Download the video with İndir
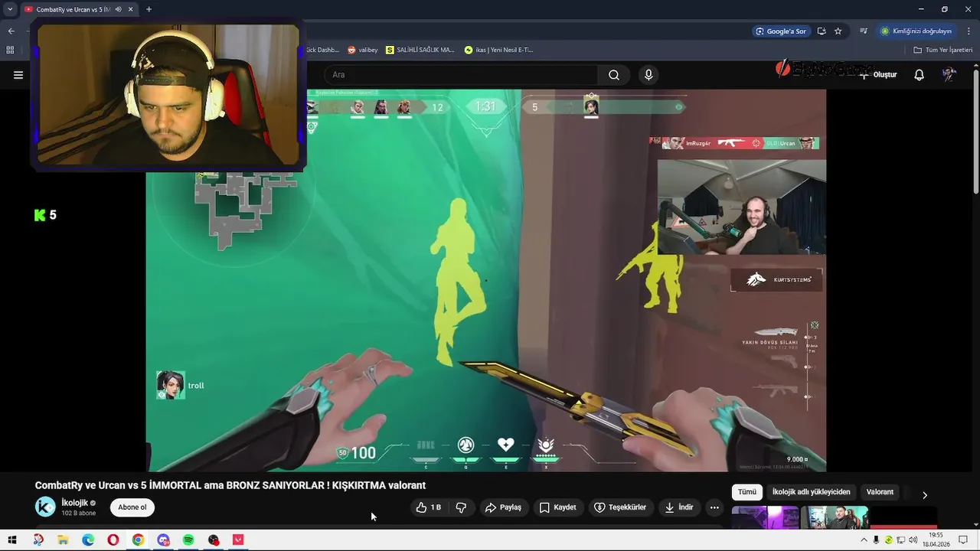The image size is (980, 551). click(678, 507)
